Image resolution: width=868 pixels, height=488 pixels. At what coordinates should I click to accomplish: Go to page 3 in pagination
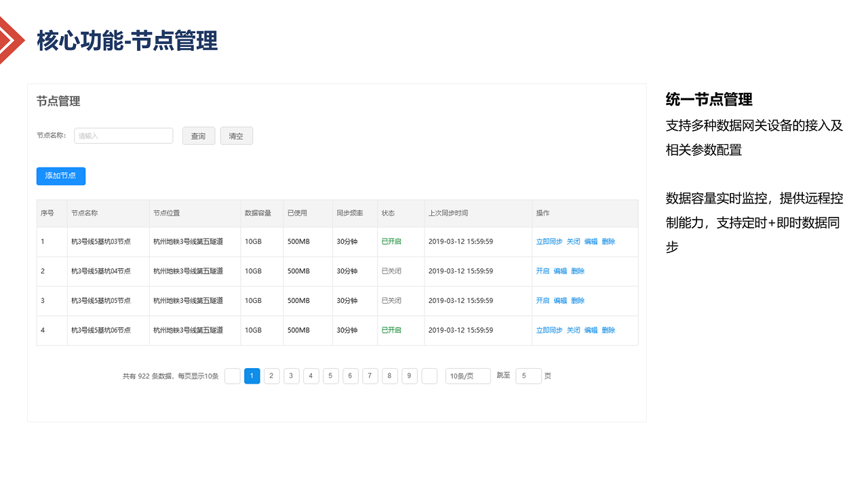tap(292, 376)
